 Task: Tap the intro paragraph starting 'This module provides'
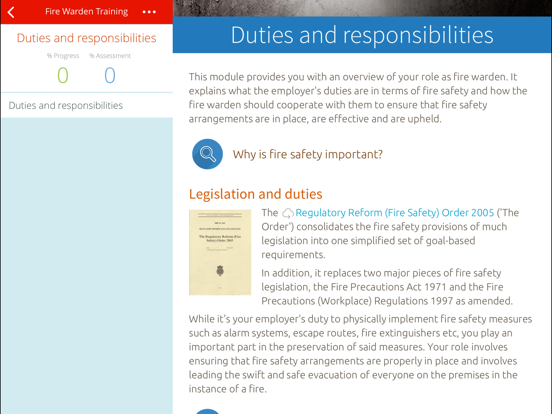[358, 98]
